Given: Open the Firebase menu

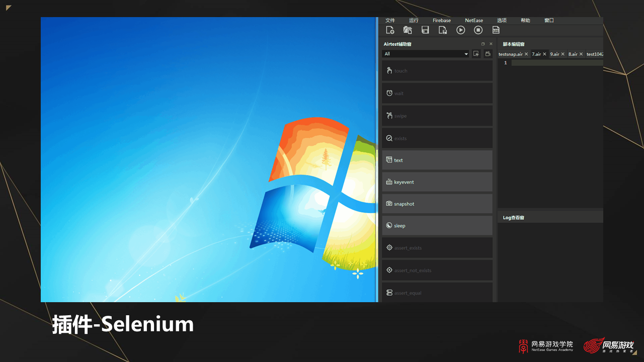Looking at the screenshot, I should click(x=442, y=21).
